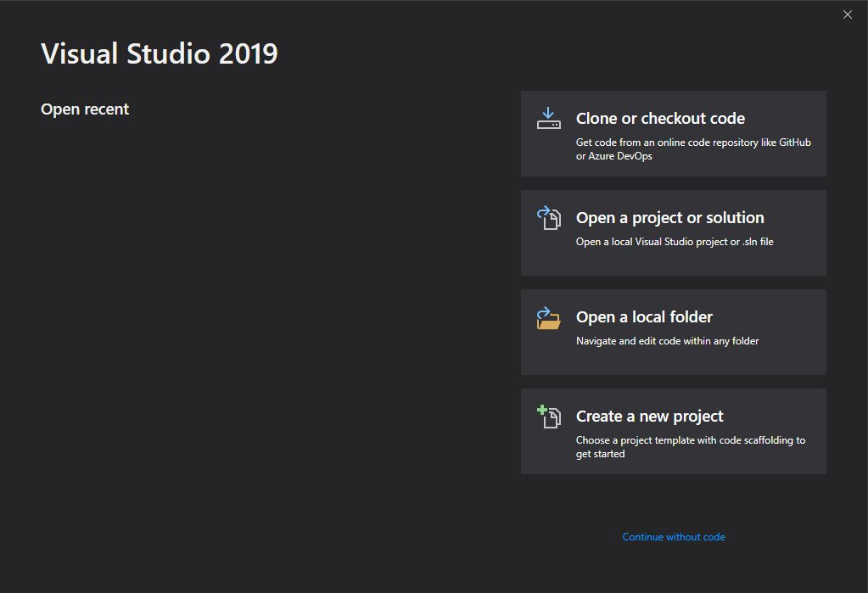
Task: Click the Clone or checkout code download icon
Action: click(x=549, y=119)
